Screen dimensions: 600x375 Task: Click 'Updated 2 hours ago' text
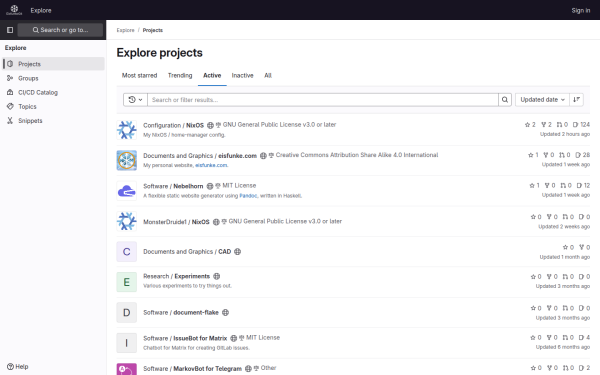565,134
